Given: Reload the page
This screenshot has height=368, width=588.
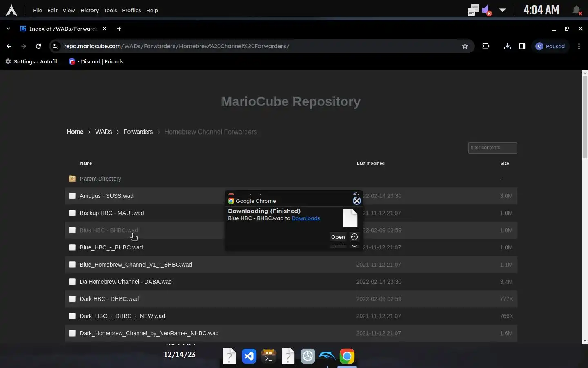Looking at the screenshot, I should 38,46.
